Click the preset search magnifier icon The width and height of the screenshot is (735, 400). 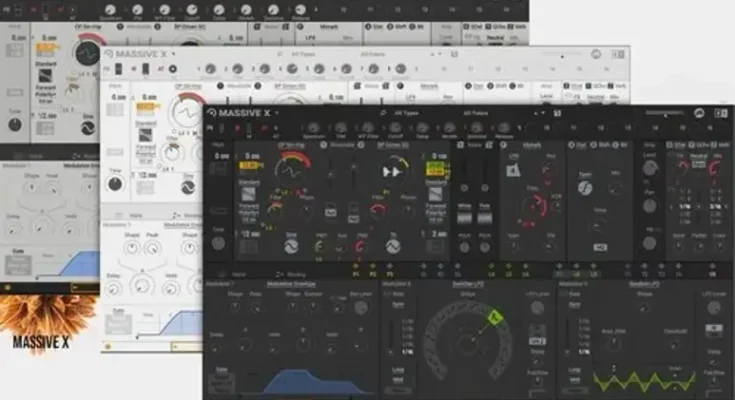click(x=384, y=113)
